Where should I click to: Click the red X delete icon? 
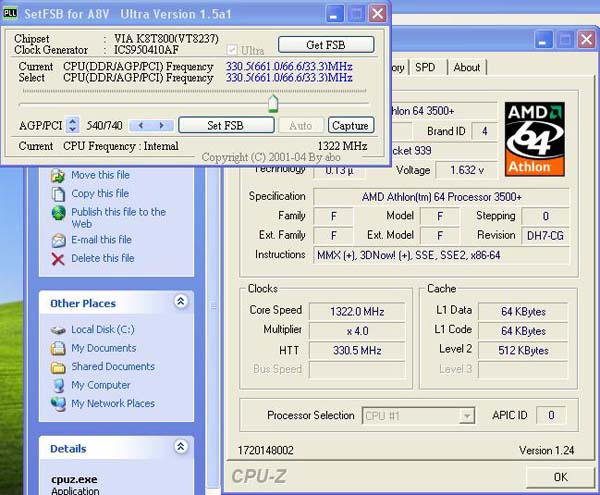(58, 259)
